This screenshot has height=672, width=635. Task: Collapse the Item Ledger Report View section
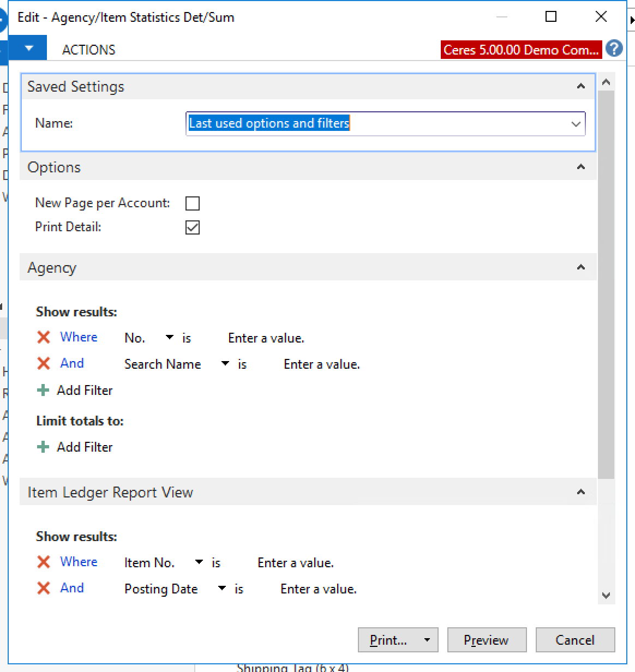click(x=580, y=492)
